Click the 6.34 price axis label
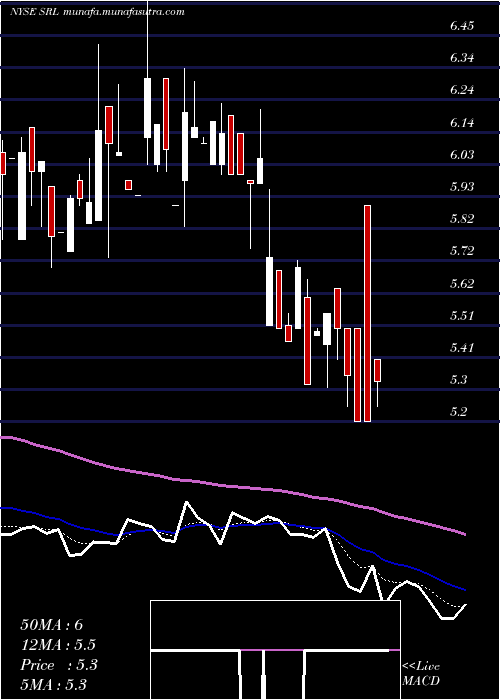Screen dimensions: 500x700 click(x=462, y=58)
